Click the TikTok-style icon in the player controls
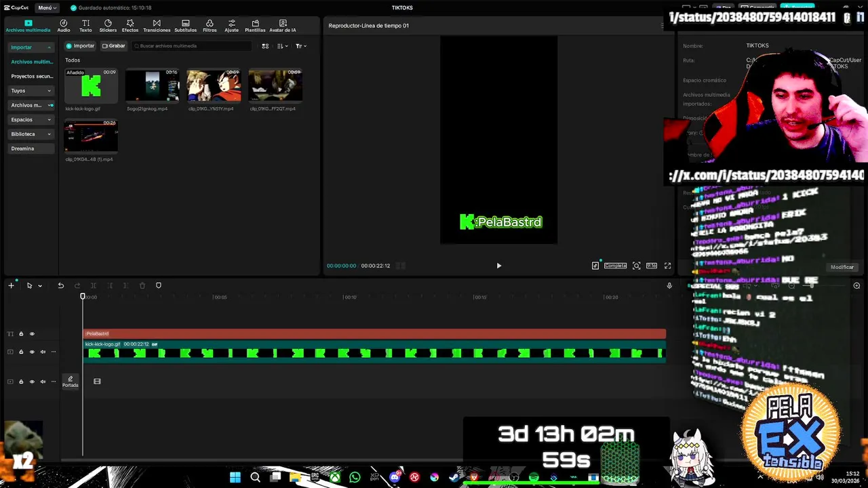 595,266
